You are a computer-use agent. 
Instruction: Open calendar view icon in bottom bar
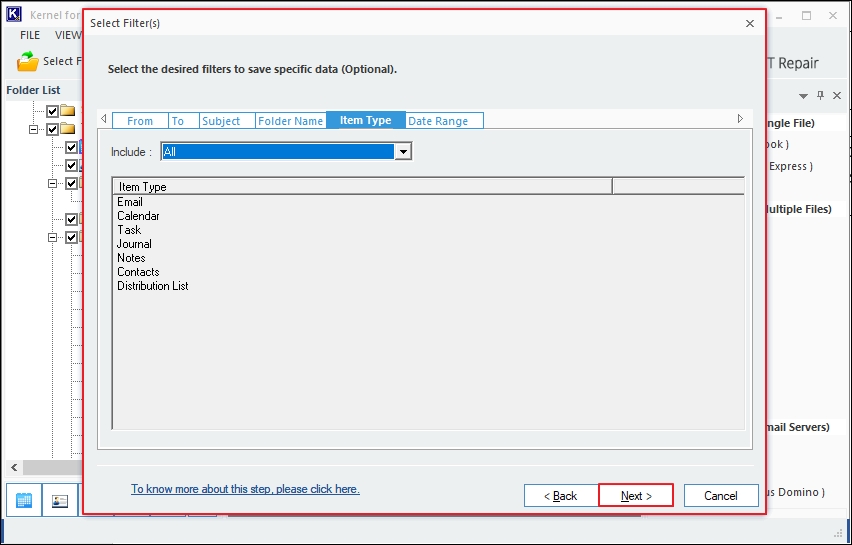[24, 500]
